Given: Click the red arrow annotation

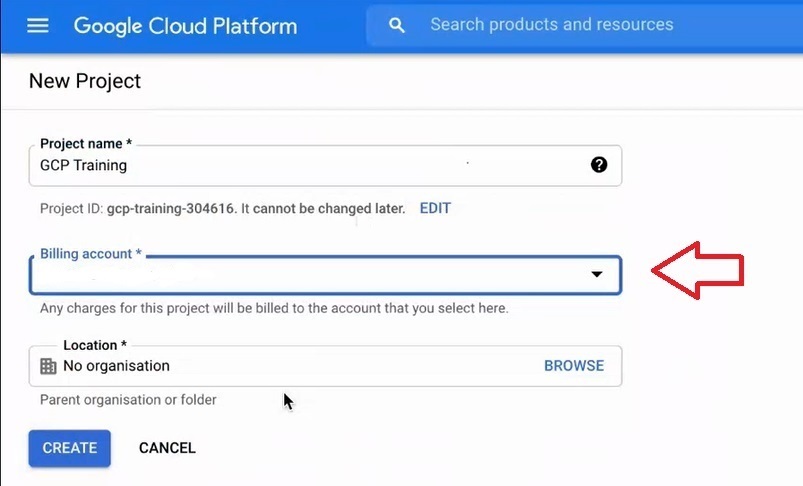Looking at the screenshot, I should click(698, 270).
